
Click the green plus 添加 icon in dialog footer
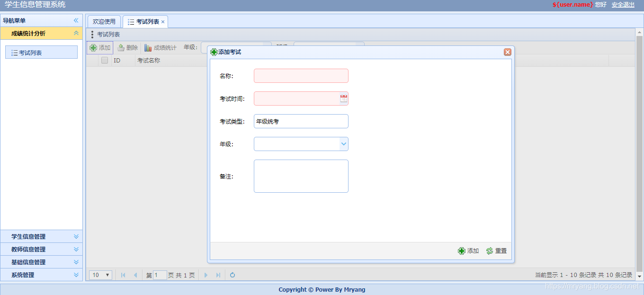462,250
